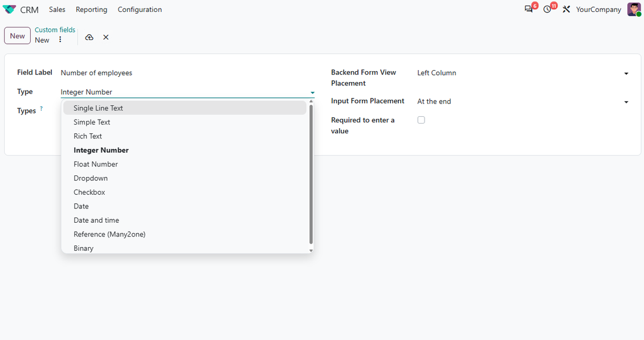Open the three-dot actions menu
Image resolution: width=644 pixels, height=340 pixels.
[x=60, y=39]
